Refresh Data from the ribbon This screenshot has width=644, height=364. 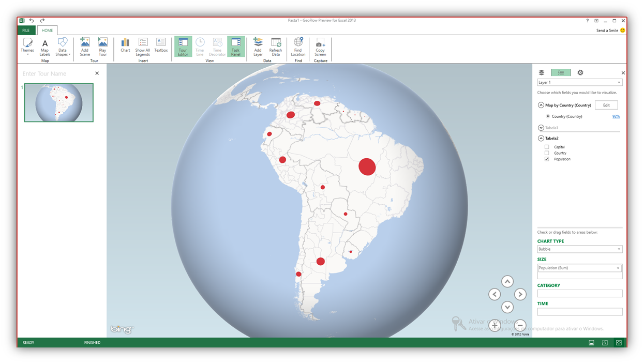tap(276, 47)
